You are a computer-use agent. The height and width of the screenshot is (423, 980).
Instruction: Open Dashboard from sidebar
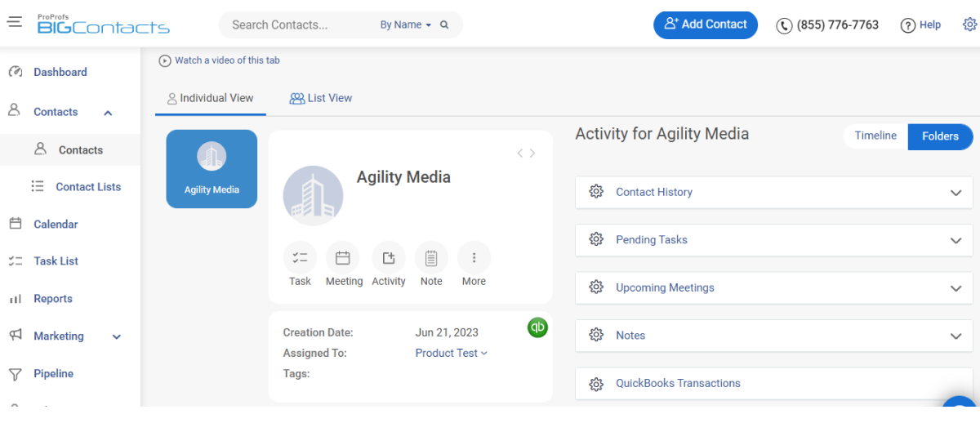60,72
